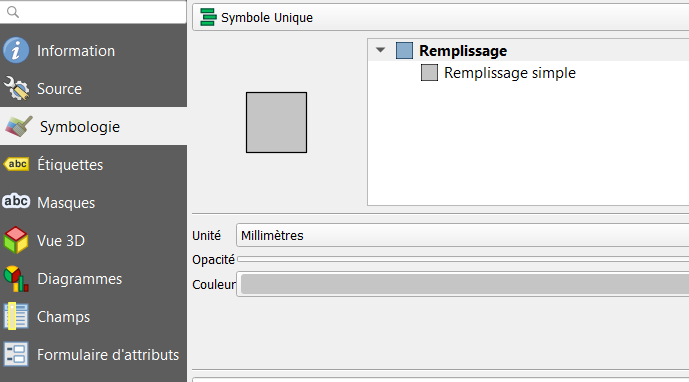
Task: Open the Vue 3D tab
Action: (x=93, y=240)
